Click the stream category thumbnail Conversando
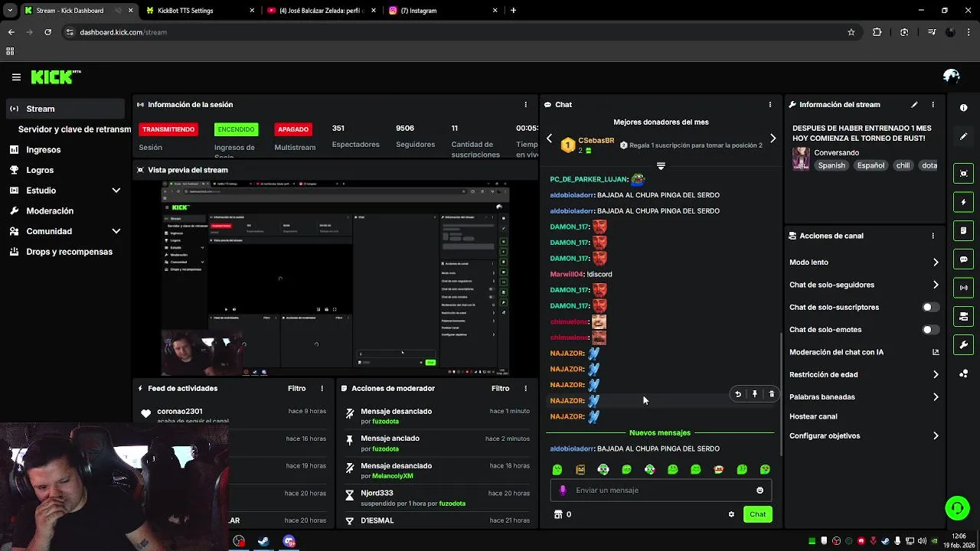This screenshot has width=980, height=551. tap(801, 158)
